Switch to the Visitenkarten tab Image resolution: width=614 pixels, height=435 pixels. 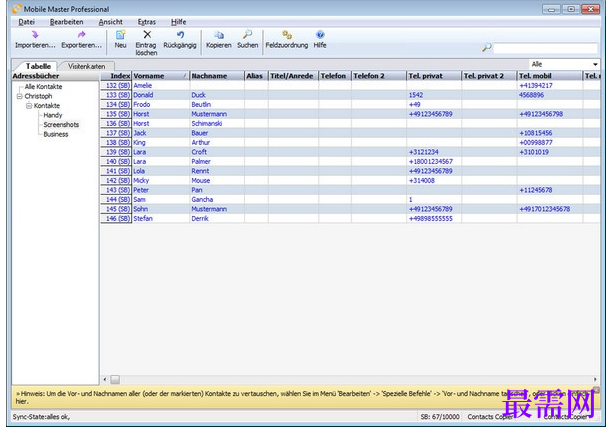(x=86, y=66)
